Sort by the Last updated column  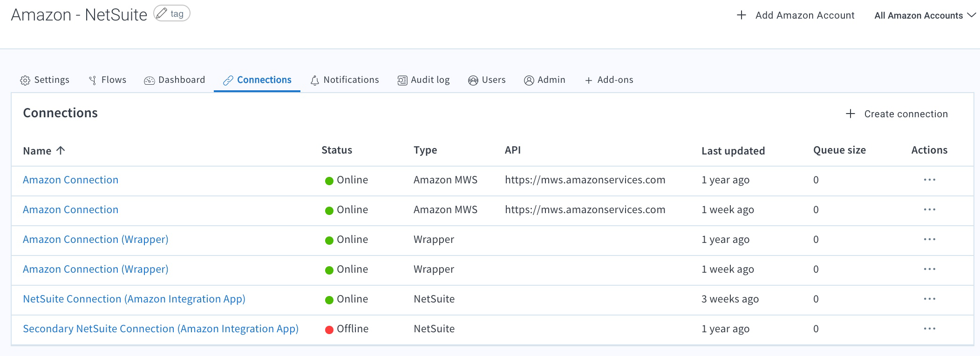tap(733, 151)
